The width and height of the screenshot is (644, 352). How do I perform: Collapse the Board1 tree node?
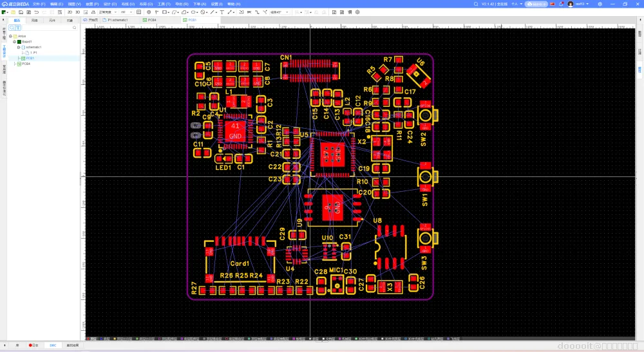(14, 42)
